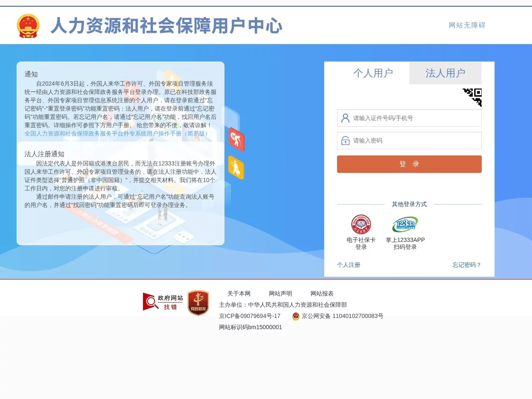
Task: Click the password input box
Action: point(409,140)
